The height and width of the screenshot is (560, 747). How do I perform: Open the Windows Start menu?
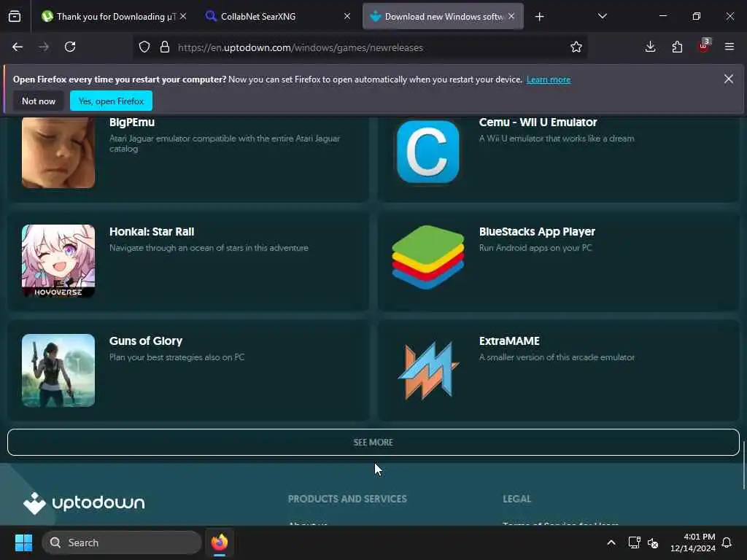click(x=23, y=542)
